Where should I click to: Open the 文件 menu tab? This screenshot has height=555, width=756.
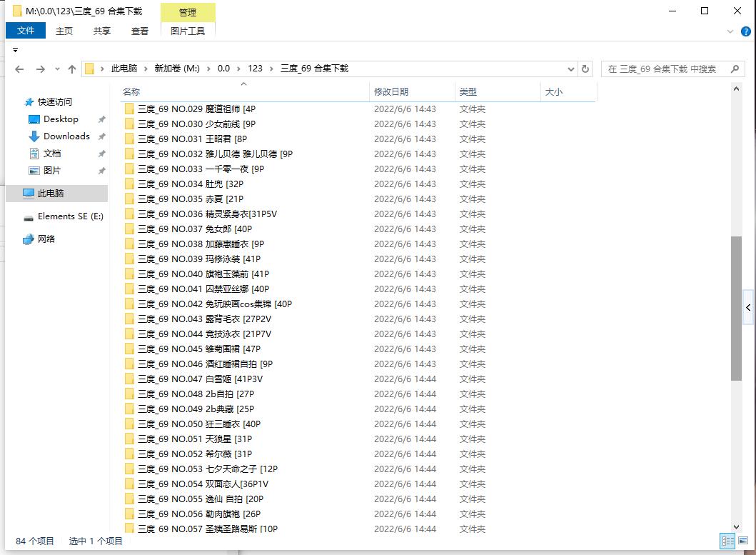pos(26,31)
